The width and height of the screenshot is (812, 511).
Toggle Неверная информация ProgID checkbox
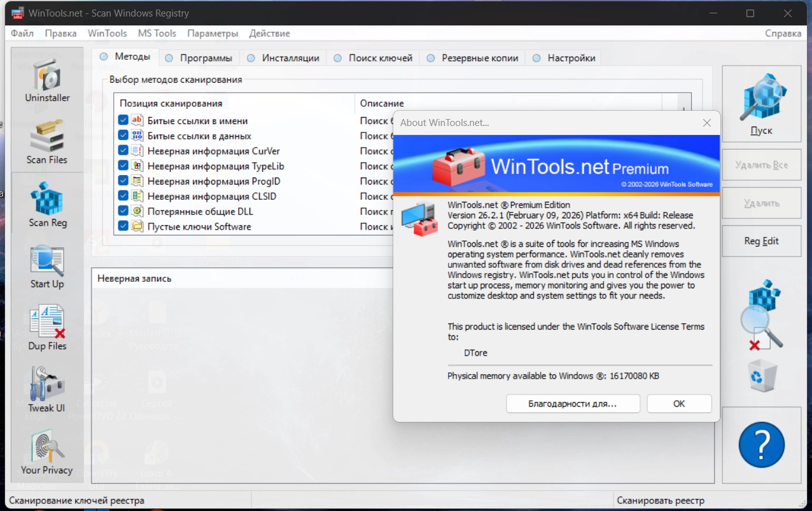point(123,181)
